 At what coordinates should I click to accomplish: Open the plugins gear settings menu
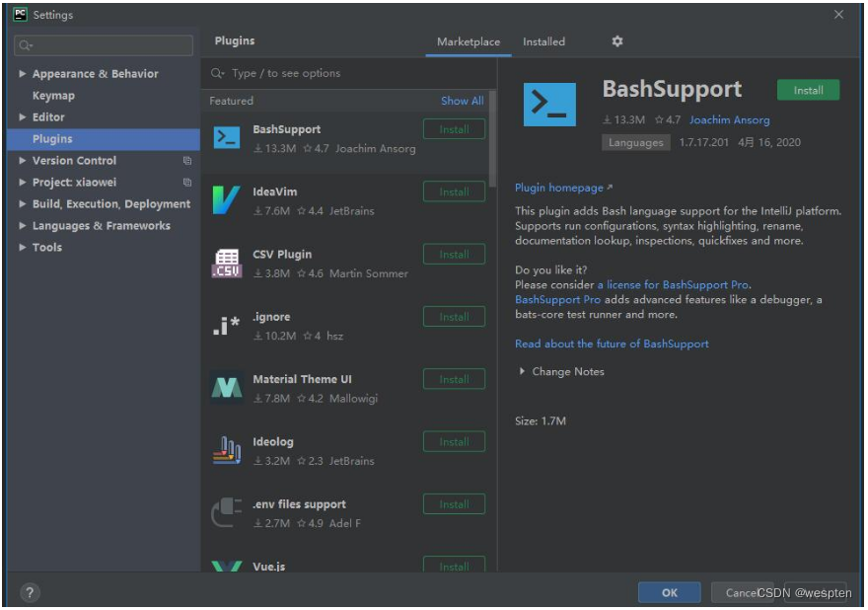pyautogui.click(x=617, y=41)
